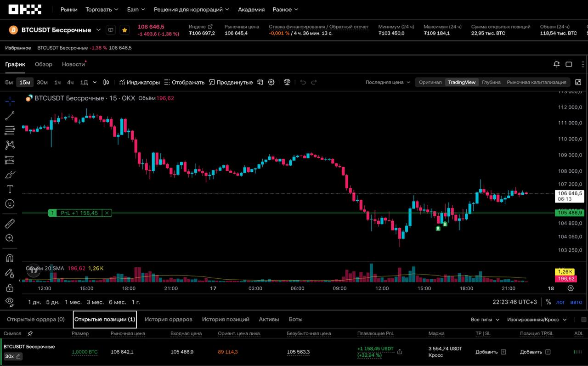Open the Индикаторы menu
This screenshot has width=588, height=366.
point(139,82)
